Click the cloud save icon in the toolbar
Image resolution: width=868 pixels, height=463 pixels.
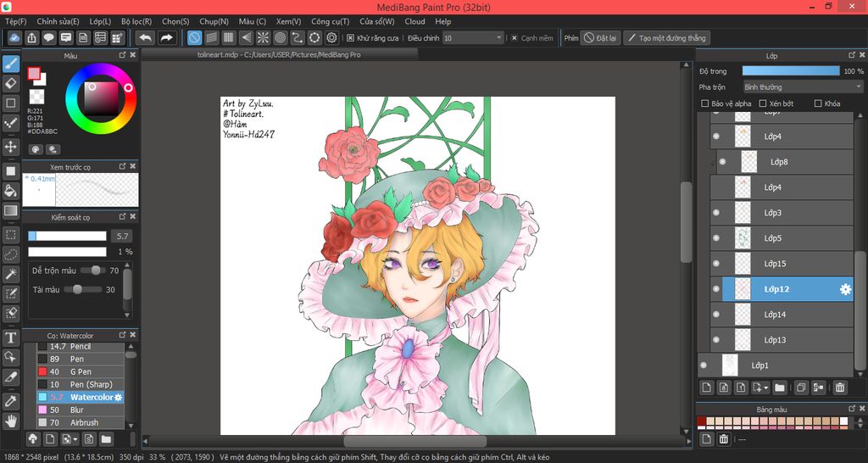click(x=14, y=37)
